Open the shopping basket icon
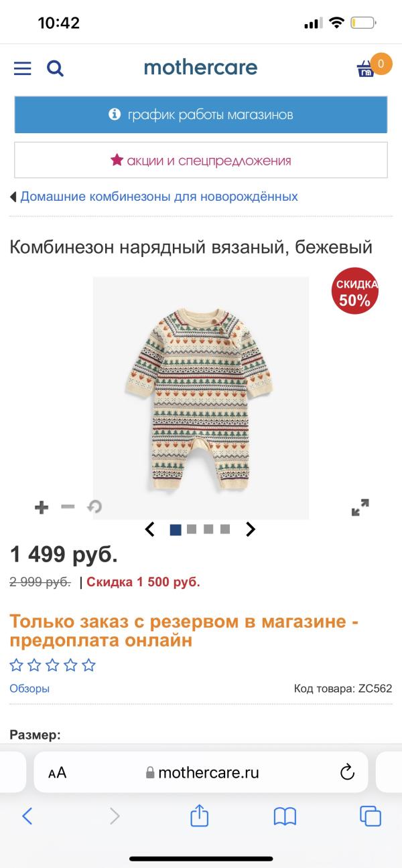Image resolution: width=402 pixels, height=868 pixels. click(x=366, y=69)
